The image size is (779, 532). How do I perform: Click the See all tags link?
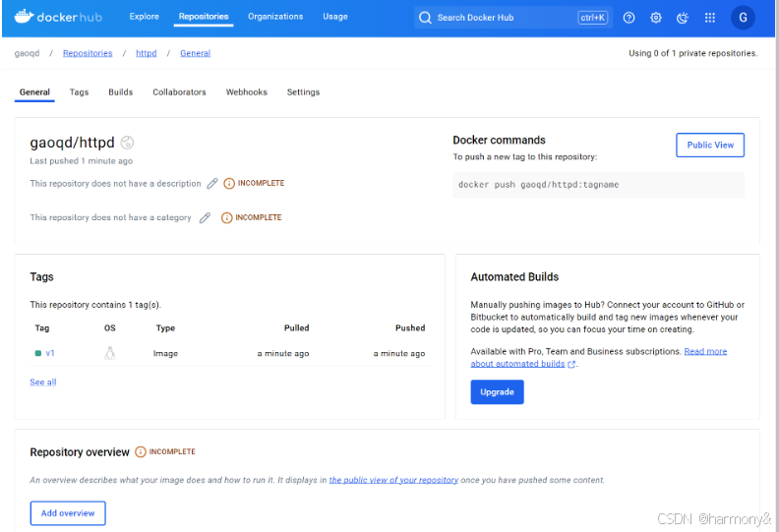click(43, 382)
